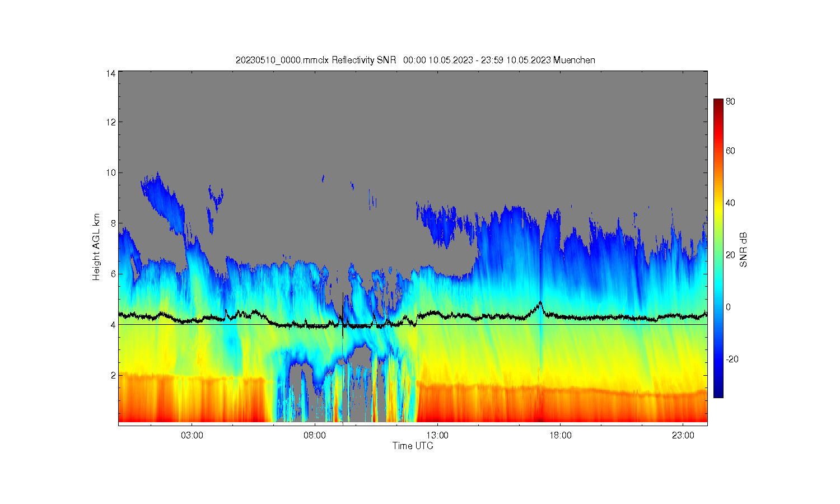This screenshot has width=840, height=504.
Task: Click the colorbar value 40
Action: pos(731,203)
